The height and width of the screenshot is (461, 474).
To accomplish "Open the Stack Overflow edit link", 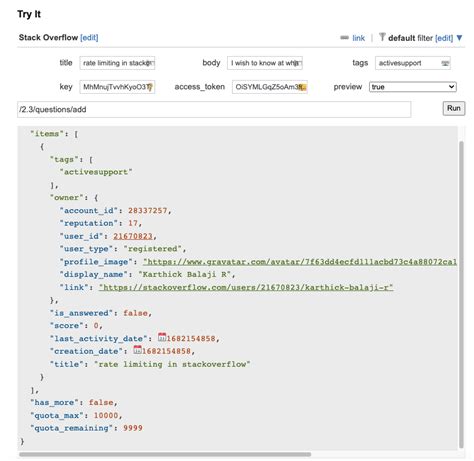I will pyautogui.click(x=89, y=38).
